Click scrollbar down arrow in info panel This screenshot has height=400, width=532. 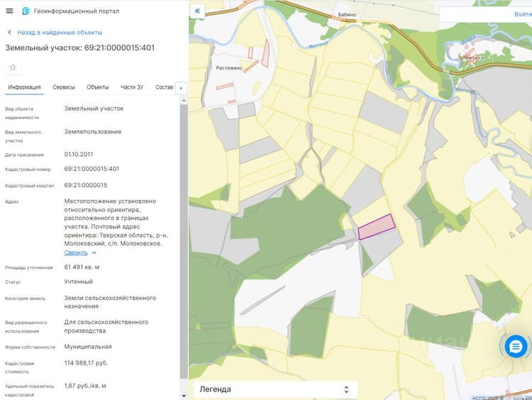184,396
